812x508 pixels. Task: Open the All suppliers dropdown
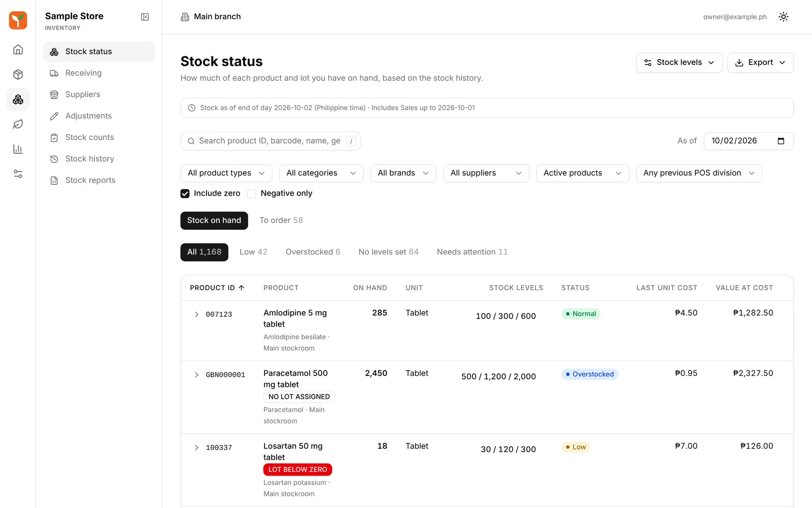[x=486, y=173]
